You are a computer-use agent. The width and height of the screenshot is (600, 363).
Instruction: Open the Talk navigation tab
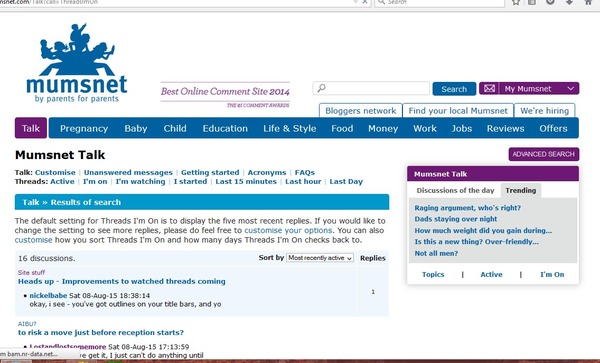click(31, 128)
